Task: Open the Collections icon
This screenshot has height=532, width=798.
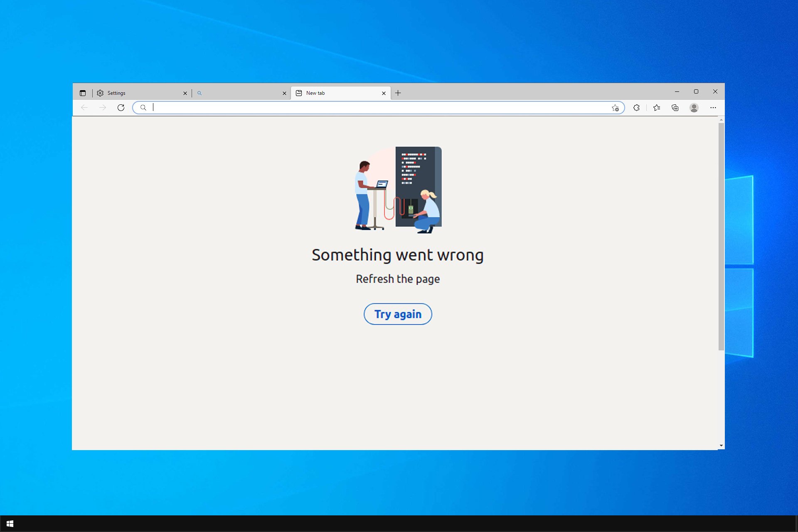Action: click(x=675, y=108)
